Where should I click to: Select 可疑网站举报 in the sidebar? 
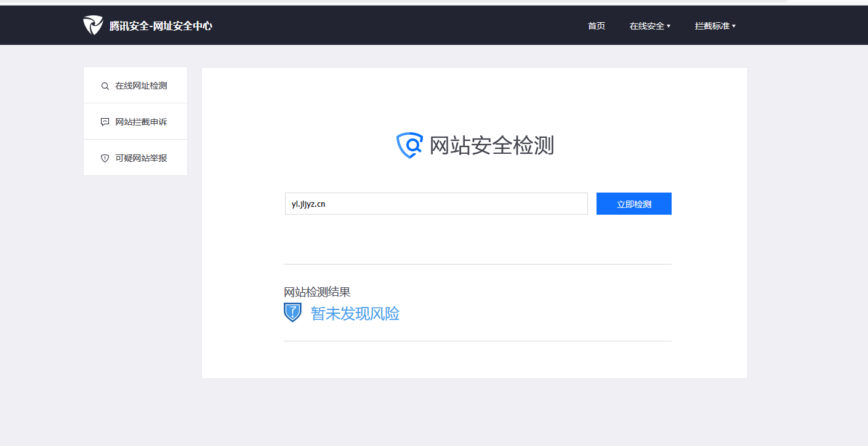click(x=135, y=158)
